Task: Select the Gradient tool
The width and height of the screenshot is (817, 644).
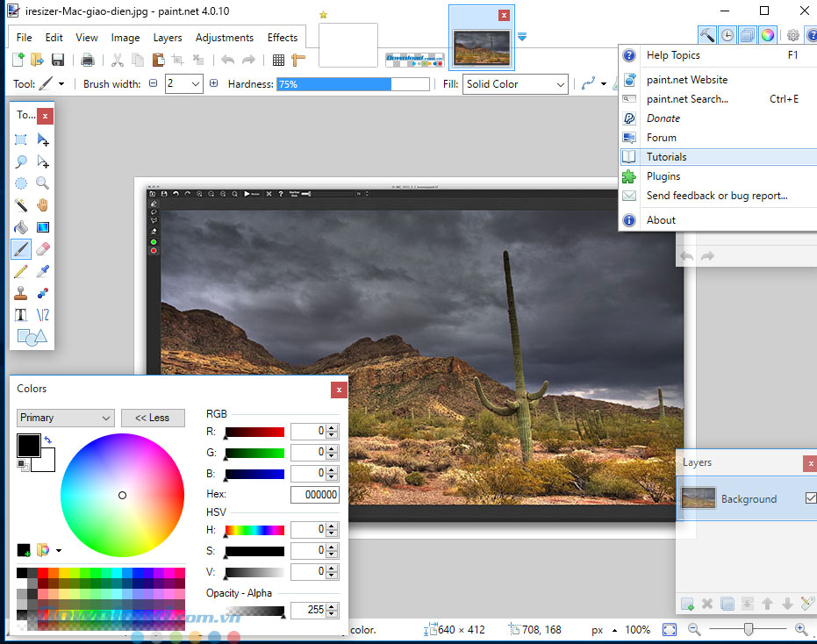Action: 43,227
